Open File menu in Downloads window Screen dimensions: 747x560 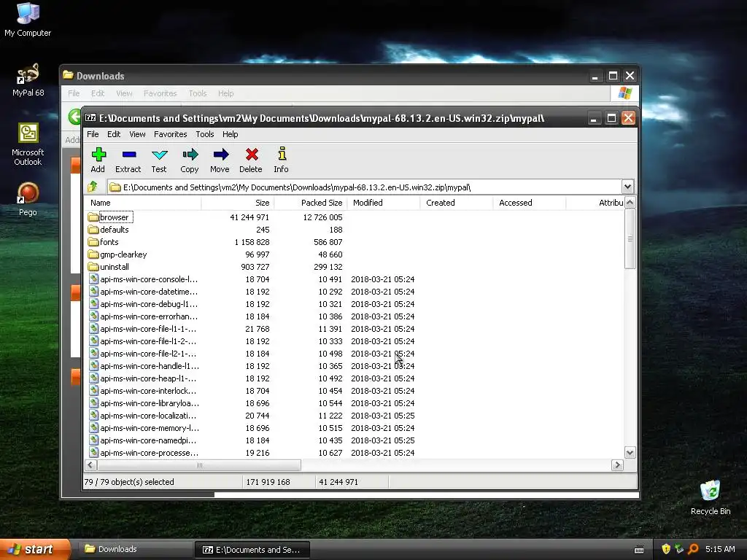click(74, 93)
